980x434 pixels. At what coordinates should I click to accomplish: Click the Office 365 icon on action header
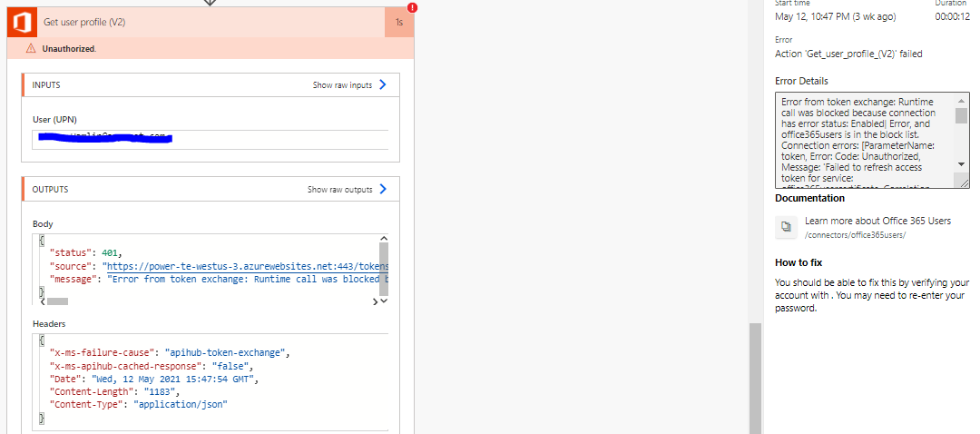pyautogui.click(x=22, y=23)
